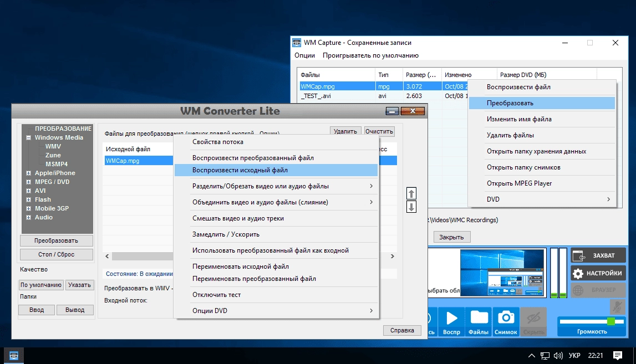The width and height of the screenshot is (636, 364).
Task: Select MSMP4 format in the tree
Action: coord(57,164)
